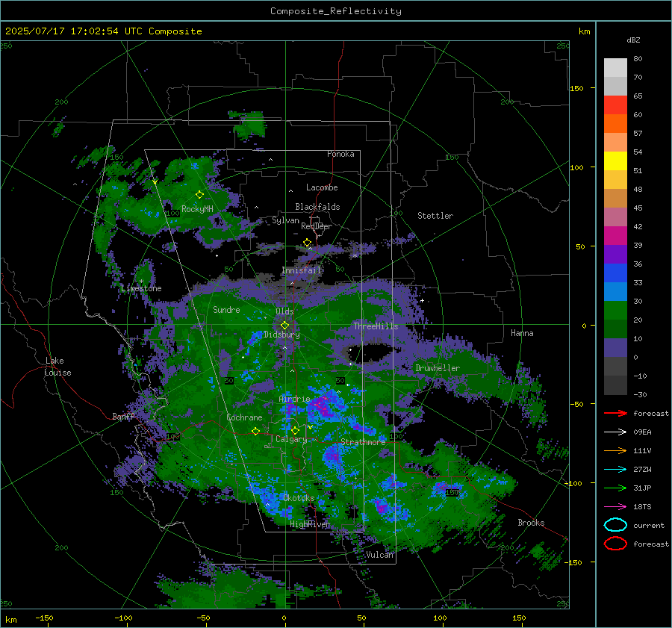
Task: Pick the cyan 27ZW arrow legend icon
Action: (x=615, y=469)
